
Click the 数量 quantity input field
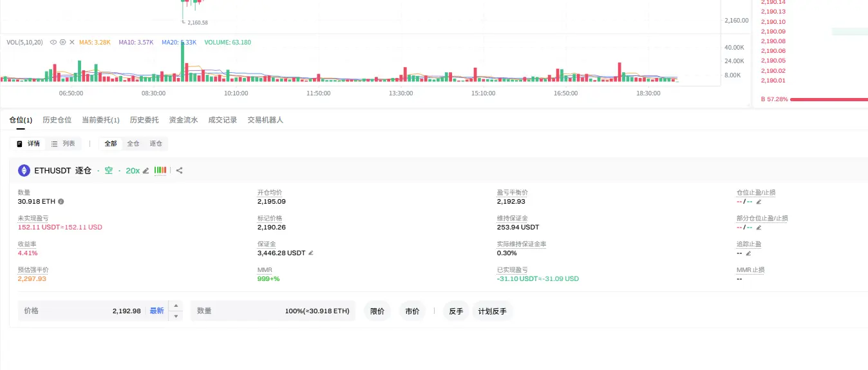(x=273, y=311)
